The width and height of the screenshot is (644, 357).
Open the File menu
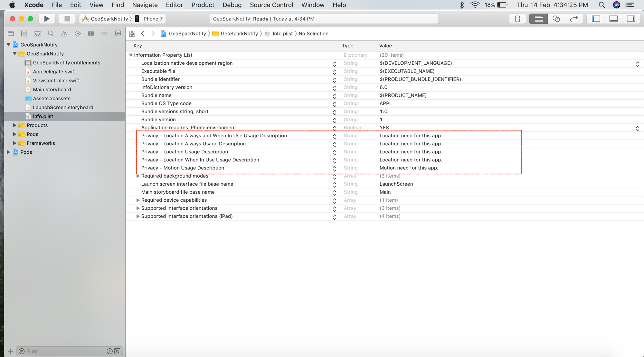pyautogui.click(x=57, y=5)
